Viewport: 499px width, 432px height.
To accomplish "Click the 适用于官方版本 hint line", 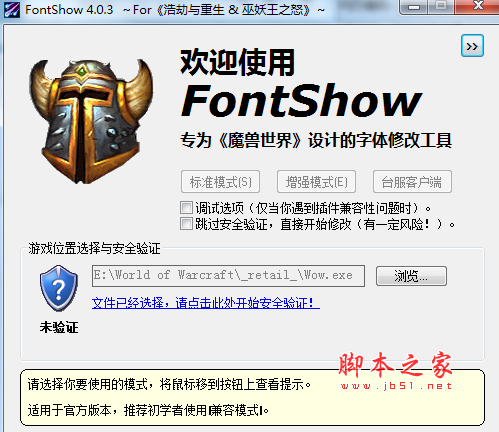I will (x=148, y=410).
